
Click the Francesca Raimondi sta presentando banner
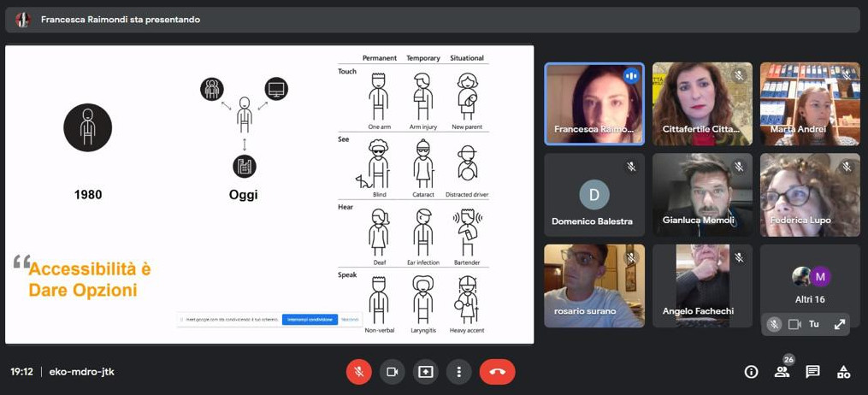coord(120,20)
